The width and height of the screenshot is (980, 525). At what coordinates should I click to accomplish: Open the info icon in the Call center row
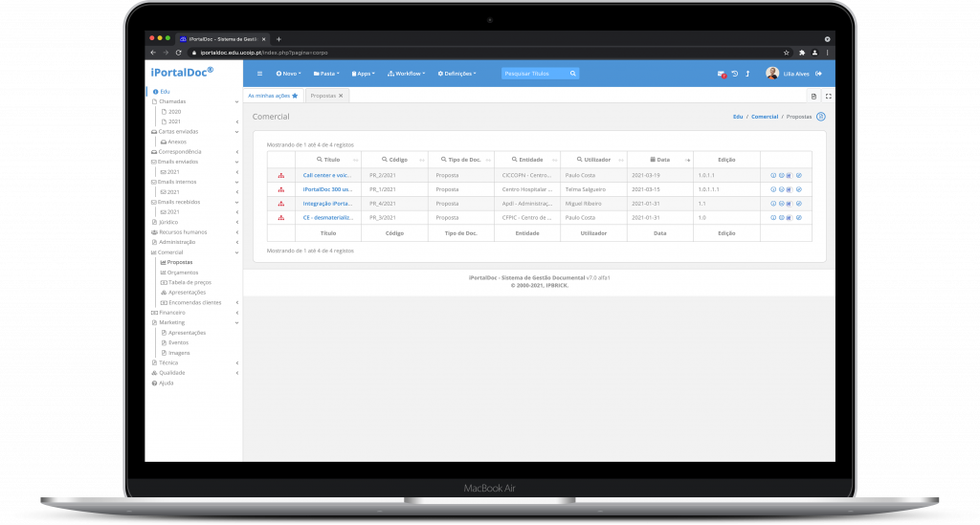[x=773, y=175]
